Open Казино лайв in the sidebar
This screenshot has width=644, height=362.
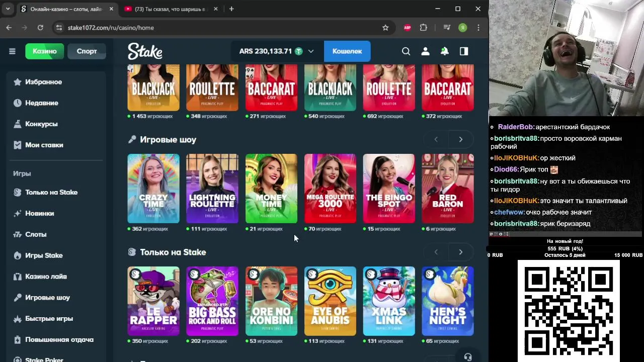coord(57,277)
